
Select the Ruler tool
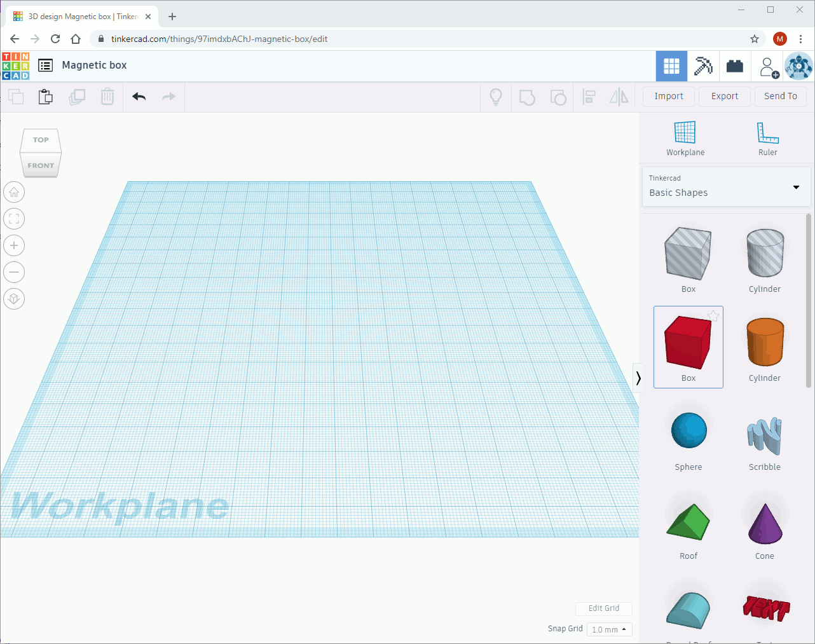[768, 139]
